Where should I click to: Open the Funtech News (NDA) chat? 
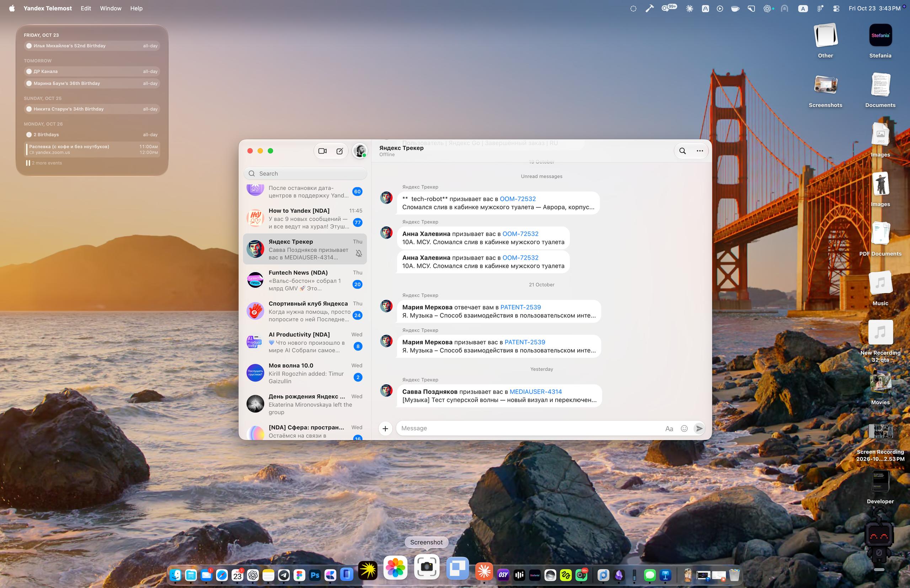[305, 280]
